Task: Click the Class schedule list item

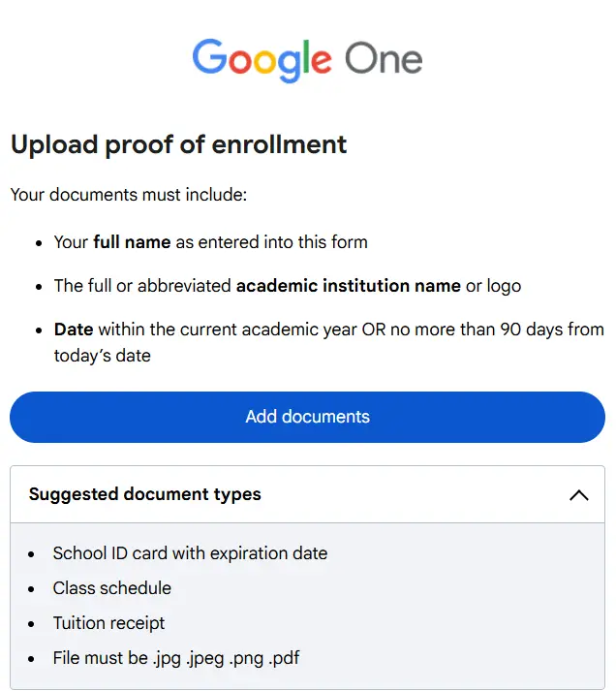Action: [111, 588]
